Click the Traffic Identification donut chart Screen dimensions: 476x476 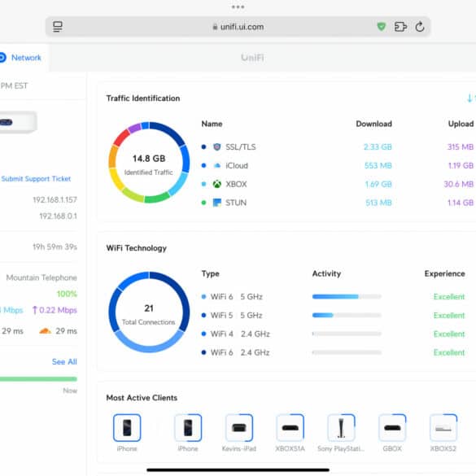[149, 163]
